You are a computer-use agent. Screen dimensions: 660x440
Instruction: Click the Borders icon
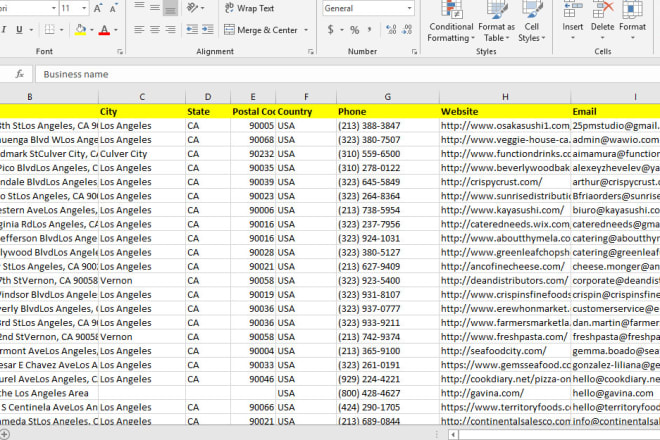tap(49, 30)
